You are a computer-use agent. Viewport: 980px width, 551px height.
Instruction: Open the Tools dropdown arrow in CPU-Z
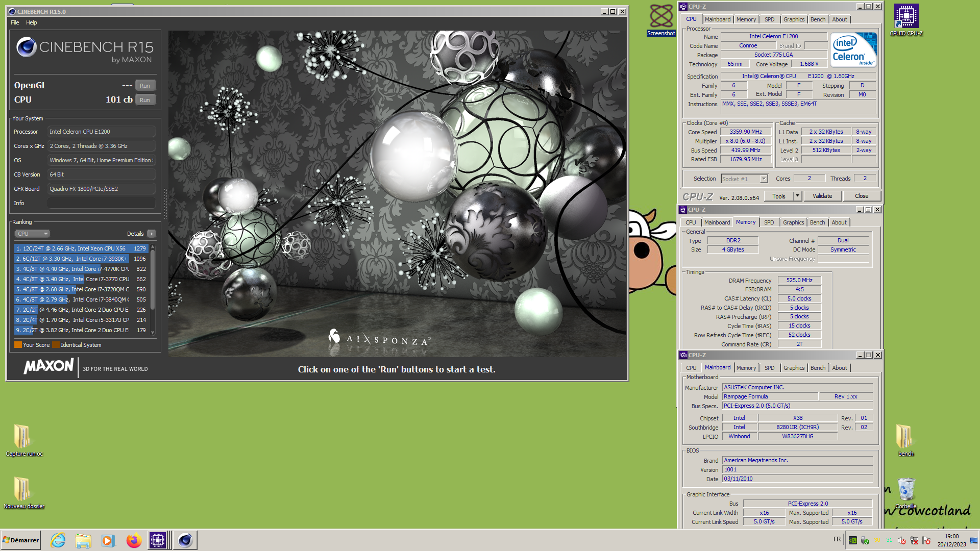(x=797, y=196)
